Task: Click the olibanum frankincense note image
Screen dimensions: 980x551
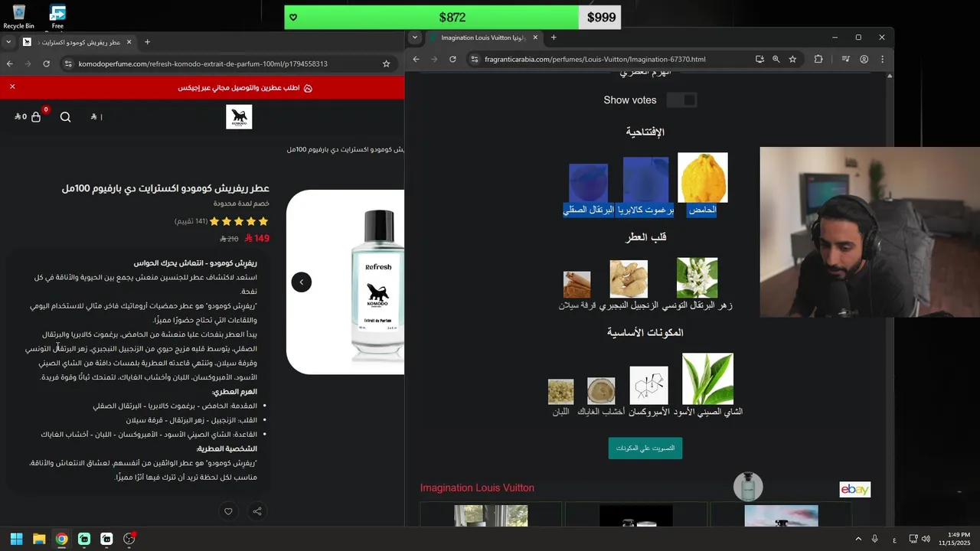Action: (560, 392)
